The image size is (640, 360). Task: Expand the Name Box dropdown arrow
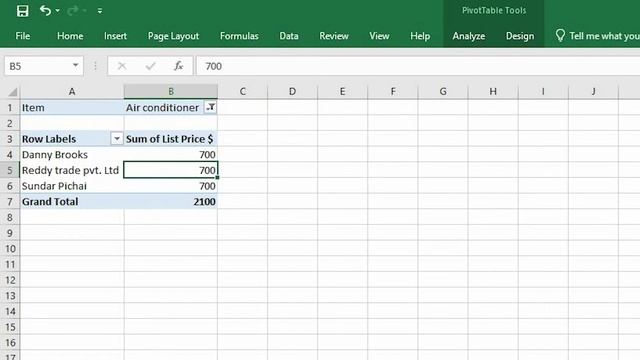(76, 65)
